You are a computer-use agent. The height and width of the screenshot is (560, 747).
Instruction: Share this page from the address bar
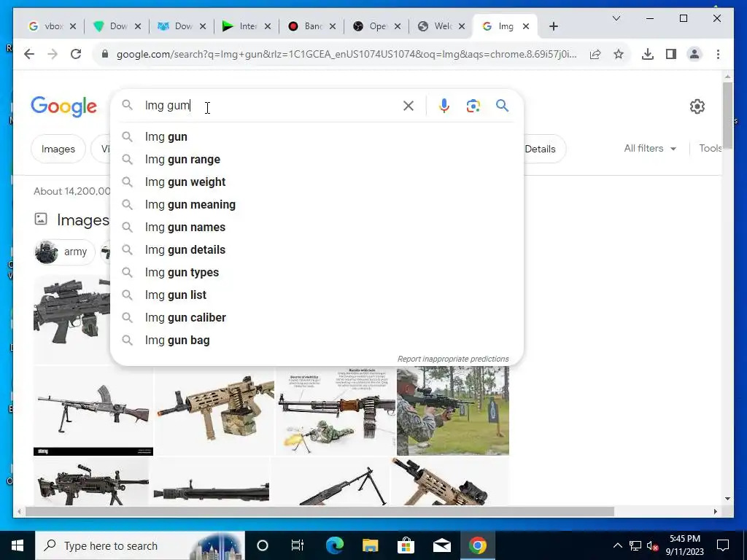click(595, 54)
